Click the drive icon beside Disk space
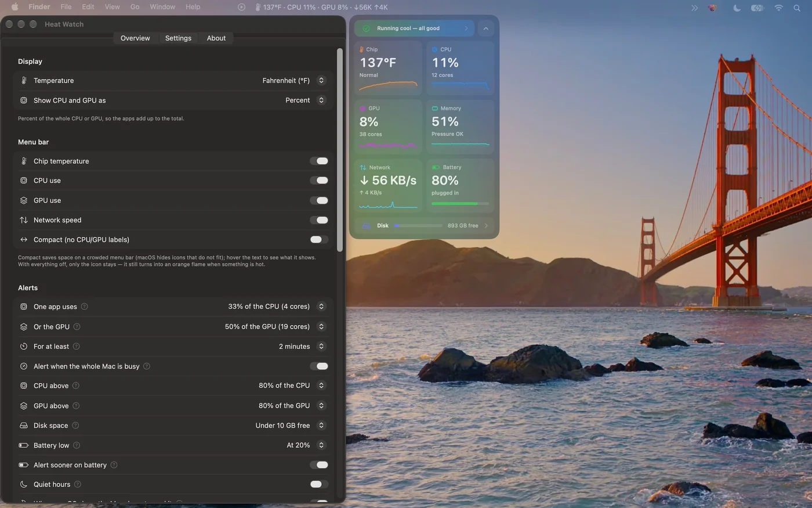This screenshot has width=812, height=508. click(x=24, y=426)
